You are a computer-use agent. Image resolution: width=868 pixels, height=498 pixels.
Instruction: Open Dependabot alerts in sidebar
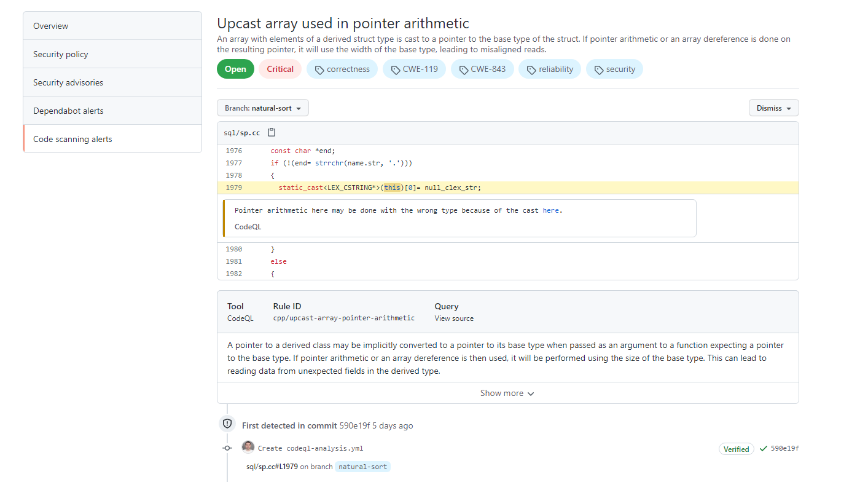click(x=68, y=111)
